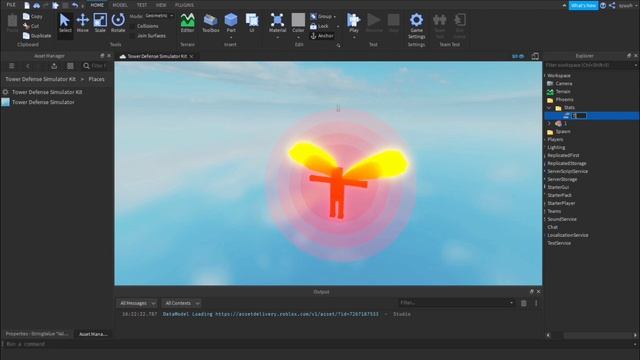Open the All Contexts dropdown
The image size is (640, 360).
(x=182, y=303)
